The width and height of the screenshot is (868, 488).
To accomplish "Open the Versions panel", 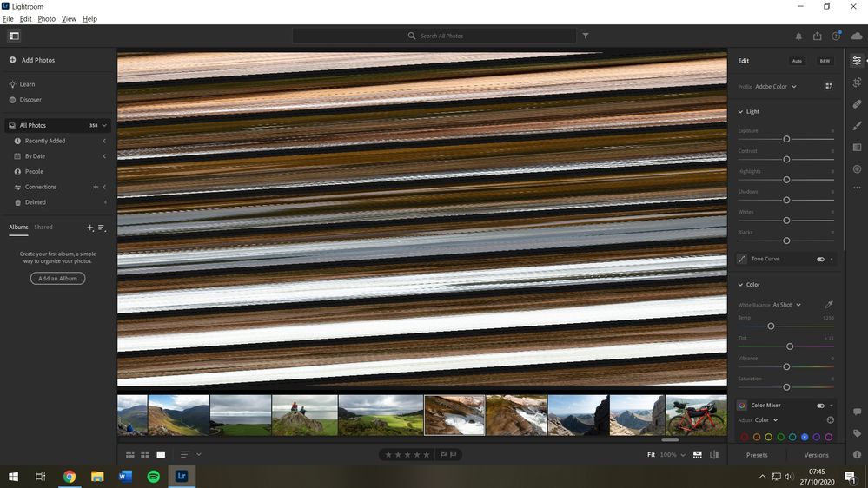I will (816, 455).
